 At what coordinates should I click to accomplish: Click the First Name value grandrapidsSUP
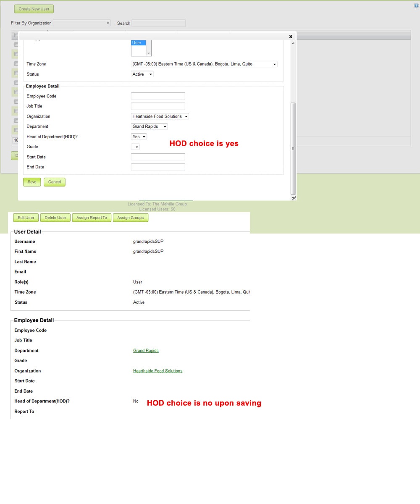click(148, 252)
